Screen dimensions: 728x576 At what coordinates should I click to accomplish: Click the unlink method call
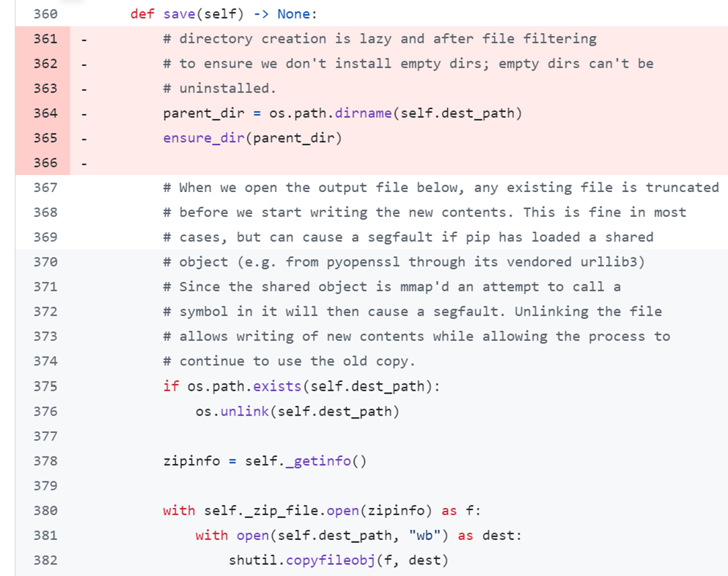pyautogui.click(x=245, y=411)
